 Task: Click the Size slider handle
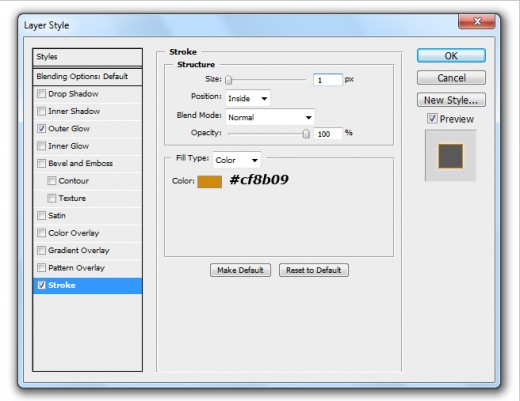[228, 80]
